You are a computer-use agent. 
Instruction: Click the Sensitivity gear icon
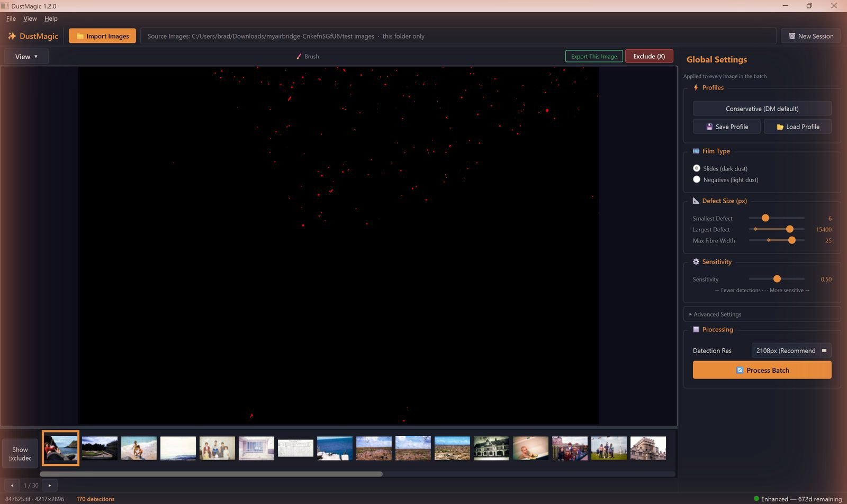(696, 262)
